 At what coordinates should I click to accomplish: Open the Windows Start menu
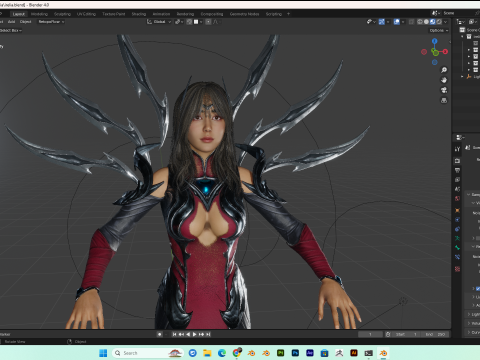103,353
